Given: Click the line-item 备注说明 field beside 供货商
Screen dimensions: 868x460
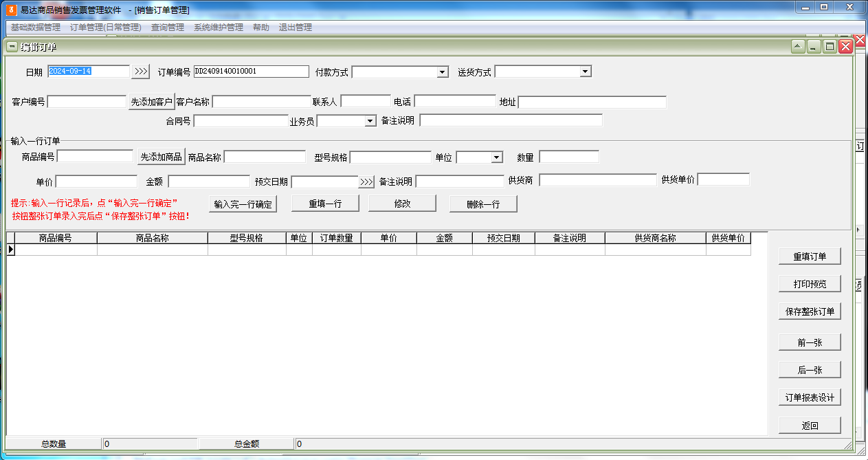Looking at the screenshot, I should 460,182.
